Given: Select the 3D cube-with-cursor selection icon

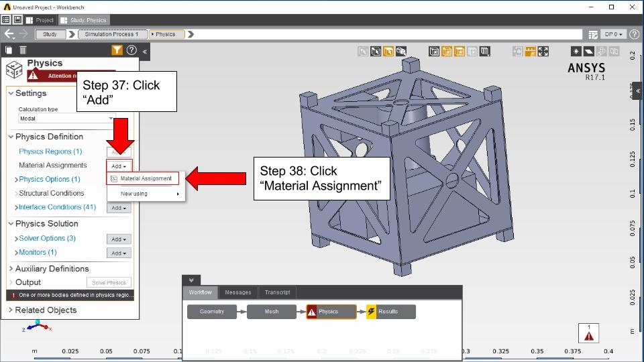Looking at the screenshot, I should point(401,52).
